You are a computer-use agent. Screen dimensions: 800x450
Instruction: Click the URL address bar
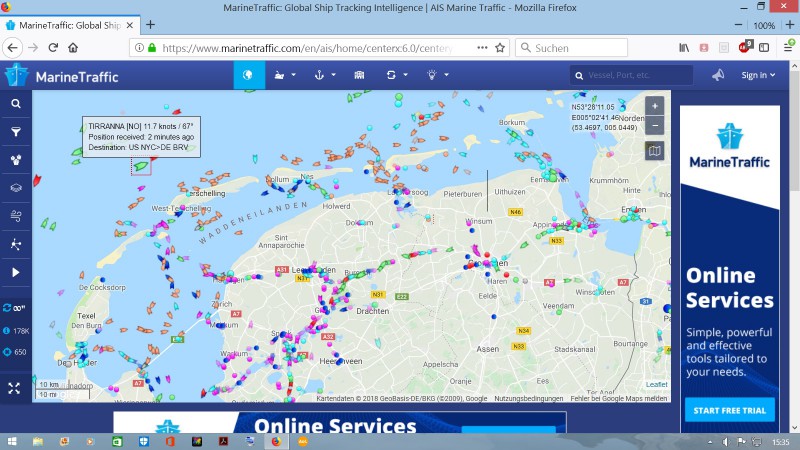tap(306, 48)
